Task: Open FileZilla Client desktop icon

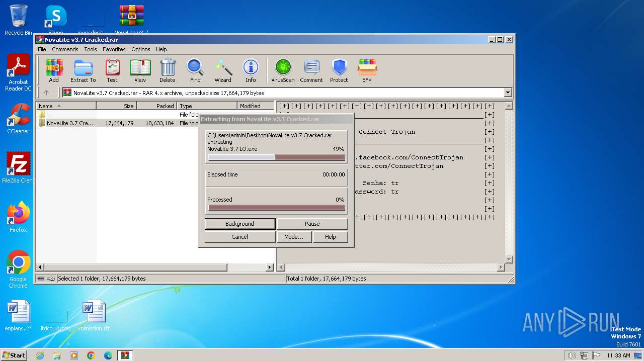Action: pos(18,168)
